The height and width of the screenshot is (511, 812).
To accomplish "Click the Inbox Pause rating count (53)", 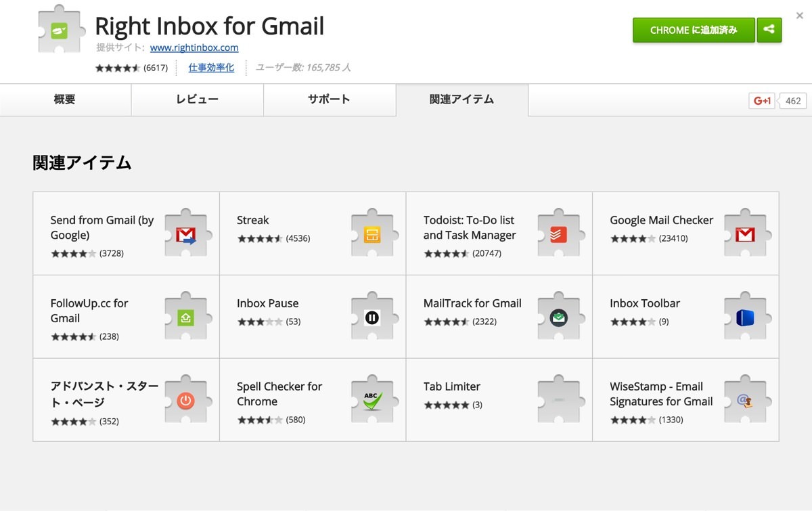I will pos(293,321).
